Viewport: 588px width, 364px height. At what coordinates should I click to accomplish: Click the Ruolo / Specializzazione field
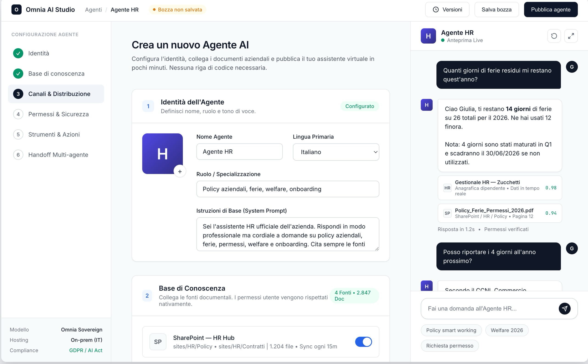[x=288, y=189]
